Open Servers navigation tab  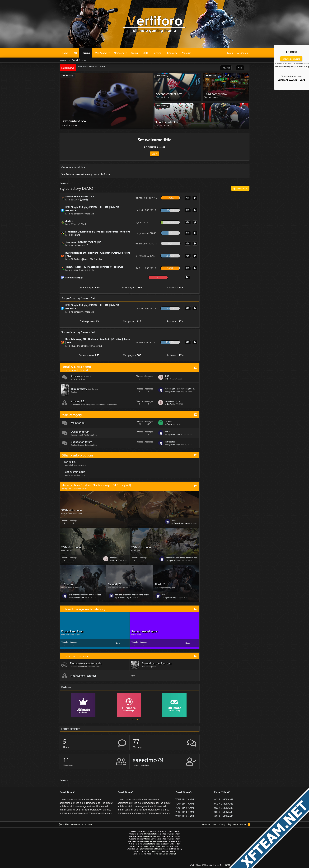pyautogui.click(x=157, y=53)
